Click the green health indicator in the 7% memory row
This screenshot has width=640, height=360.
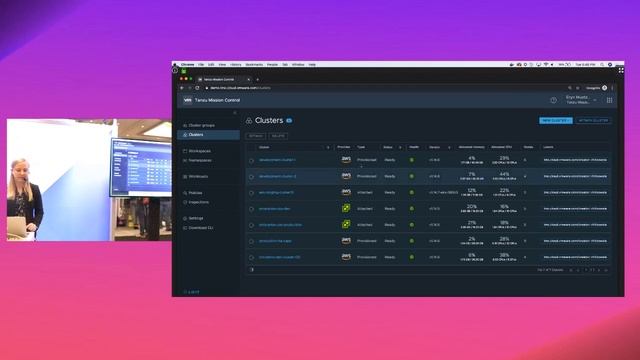(x=412, y=176)
